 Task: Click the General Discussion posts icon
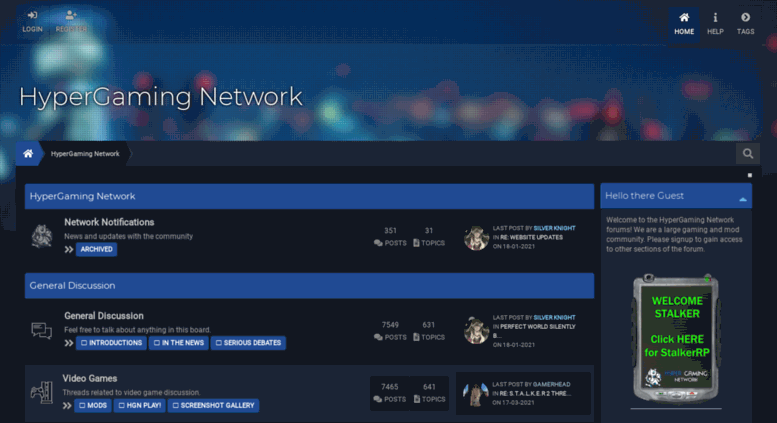click(x=378, y=337)
